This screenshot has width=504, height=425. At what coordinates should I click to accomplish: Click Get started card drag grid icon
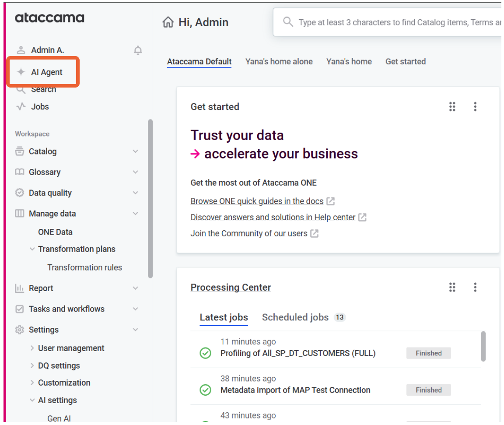[452, 107]
